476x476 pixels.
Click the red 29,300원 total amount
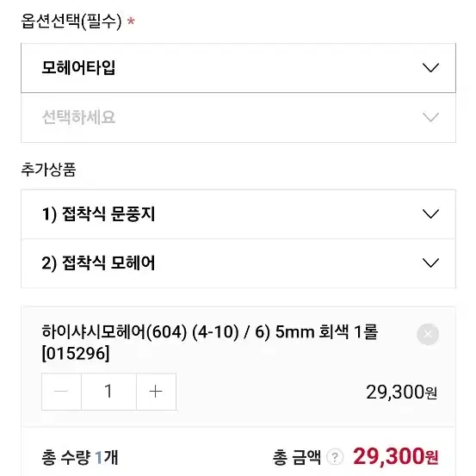click(x=396, y=456)
